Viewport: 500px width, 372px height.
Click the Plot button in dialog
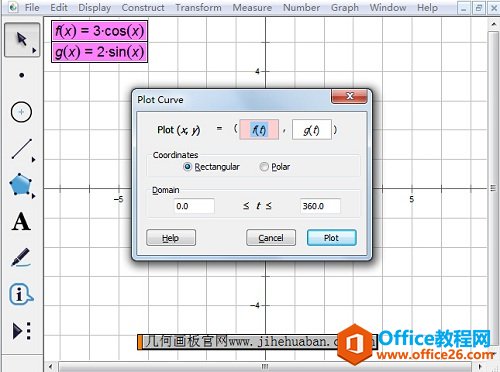coord(332,238)
